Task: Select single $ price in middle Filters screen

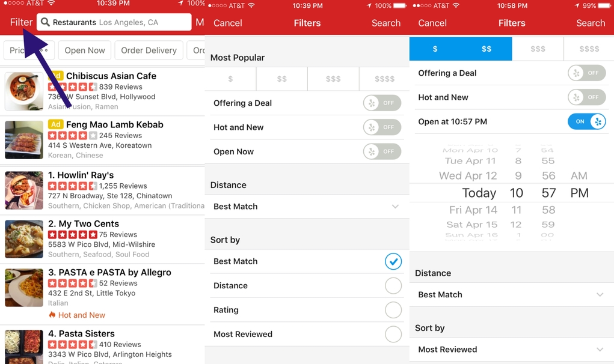Action: pos(230,79)
